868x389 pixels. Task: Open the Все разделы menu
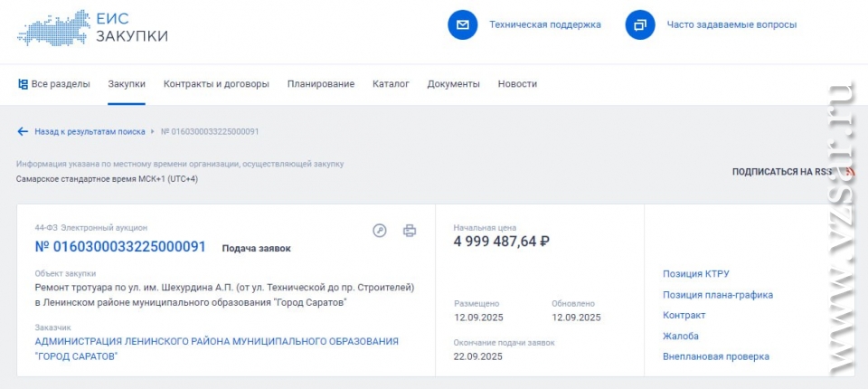coord(54,84)
